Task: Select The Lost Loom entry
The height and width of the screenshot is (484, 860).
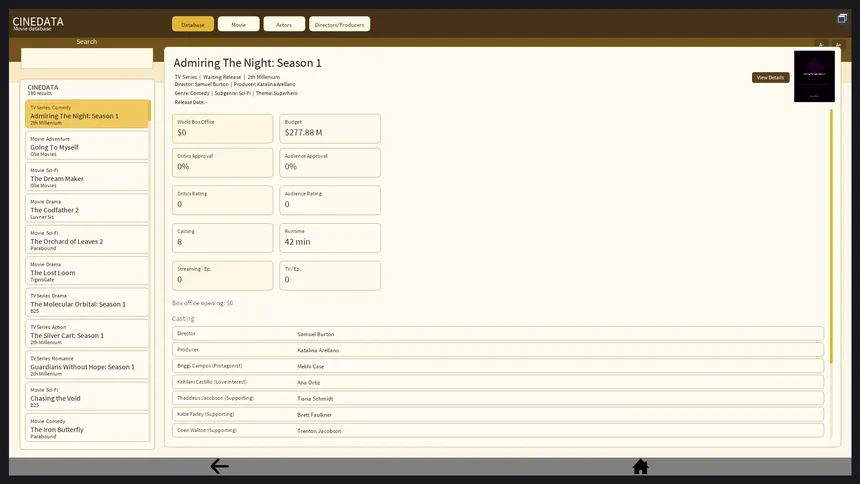Action: pyautogui.click(x=87, y=271)
